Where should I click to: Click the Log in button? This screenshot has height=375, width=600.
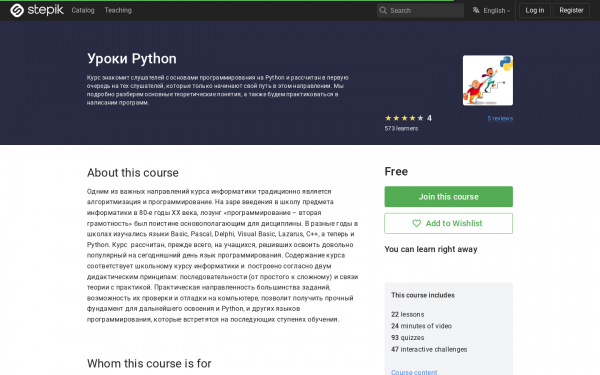535,10
